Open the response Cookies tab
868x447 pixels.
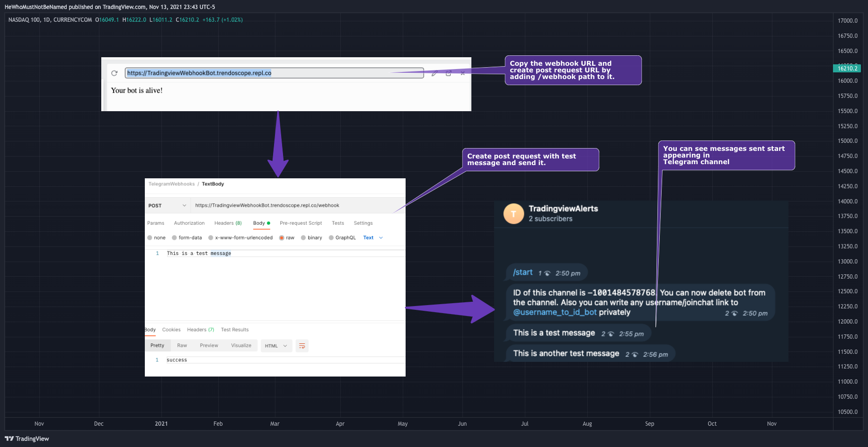click(171, 330)
